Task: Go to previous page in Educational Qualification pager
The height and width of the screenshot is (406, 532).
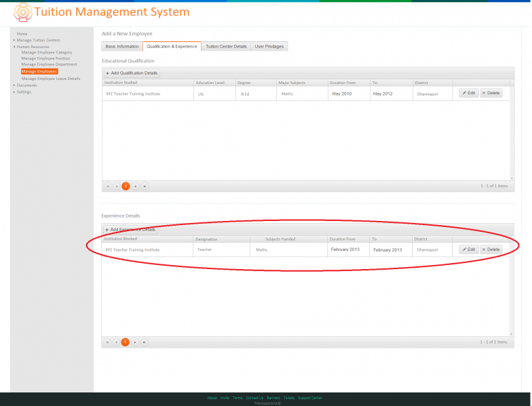Action: pos(117,186)
